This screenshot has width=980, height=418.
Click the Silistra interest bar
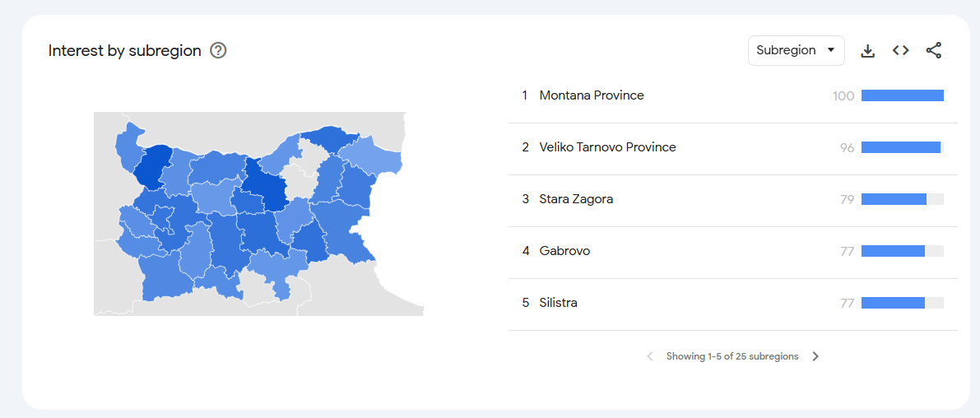[x=893, y=303]
